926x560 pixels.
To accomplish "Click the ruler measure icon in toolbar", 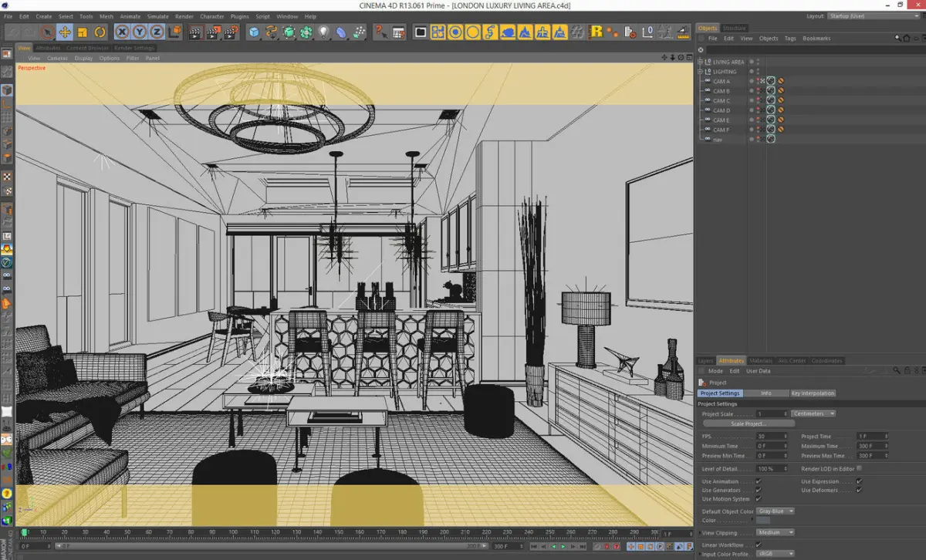I will (683, 32).
